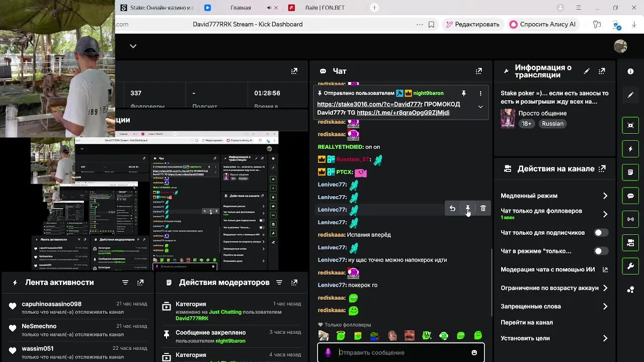This screenshot has width=644, height=362.
Task: Filter the Лента активности list
Action: coord(125,283)
